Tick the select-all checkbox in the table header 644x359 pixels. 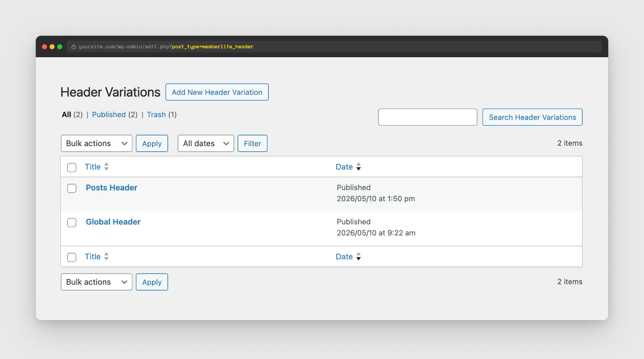tap(72, 167)
